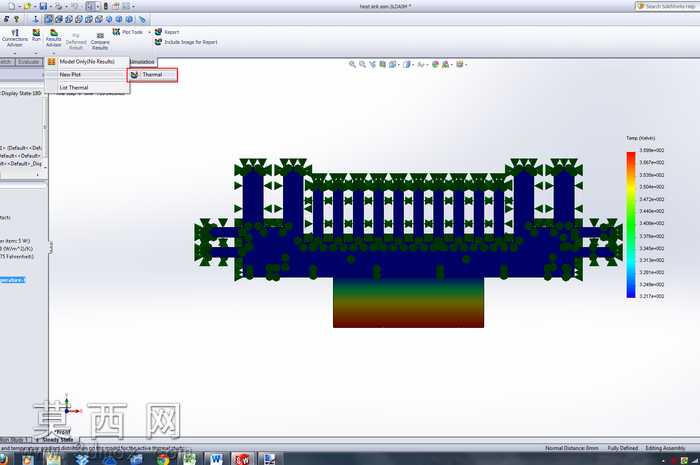700x465 pixels.
Task: Switch to the Evaluate tab
Action: click(x=29, y=62)
